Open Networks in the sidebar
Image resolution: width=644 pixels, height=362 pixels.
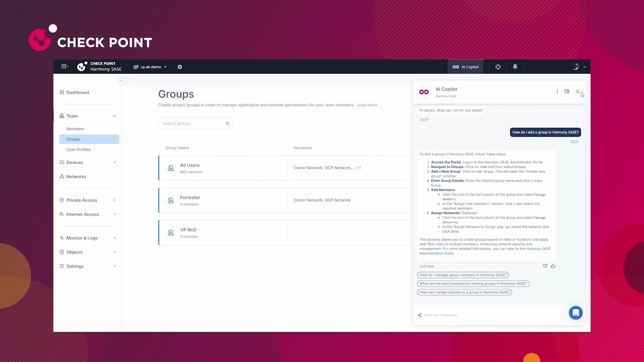pyautogui.click(x=76, y=176)
